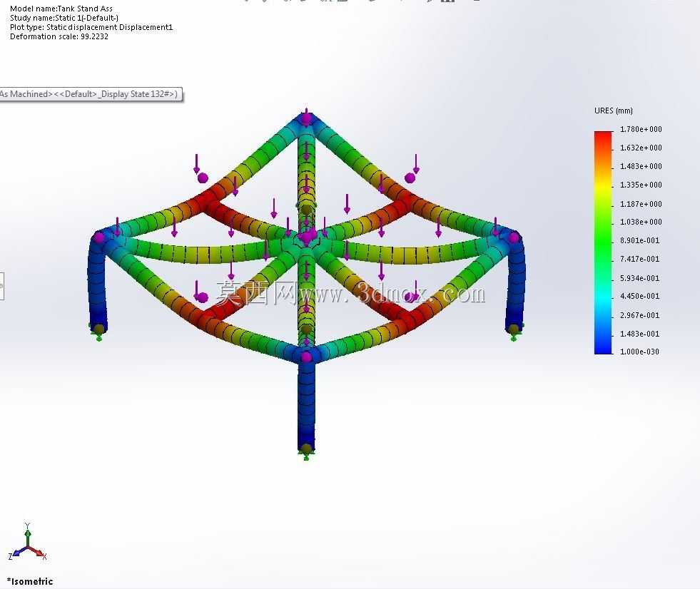Screen dimensions: 700x589
Task: Click the Study name: Static 1 line
Action: click(x=64, y=18)
